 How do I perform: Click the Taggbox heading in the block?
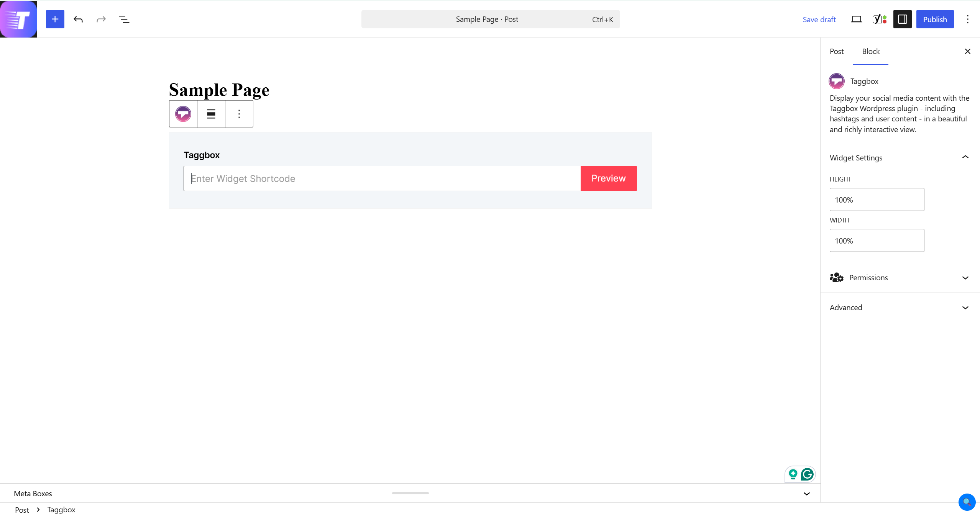point(202,155)
